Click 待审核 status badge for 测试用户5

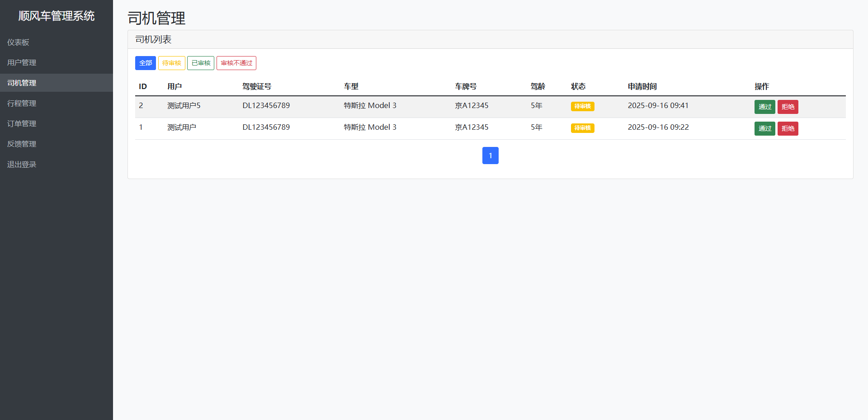tap(582, 106)
